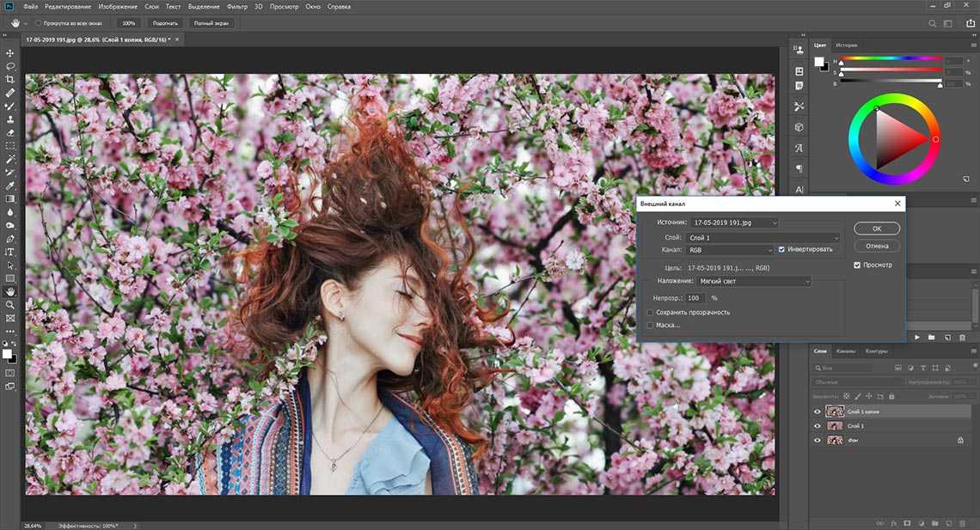The width and height of the screenshot is (980, 530).
Task: Pick the Crop tool
Action: pos(10,79)
